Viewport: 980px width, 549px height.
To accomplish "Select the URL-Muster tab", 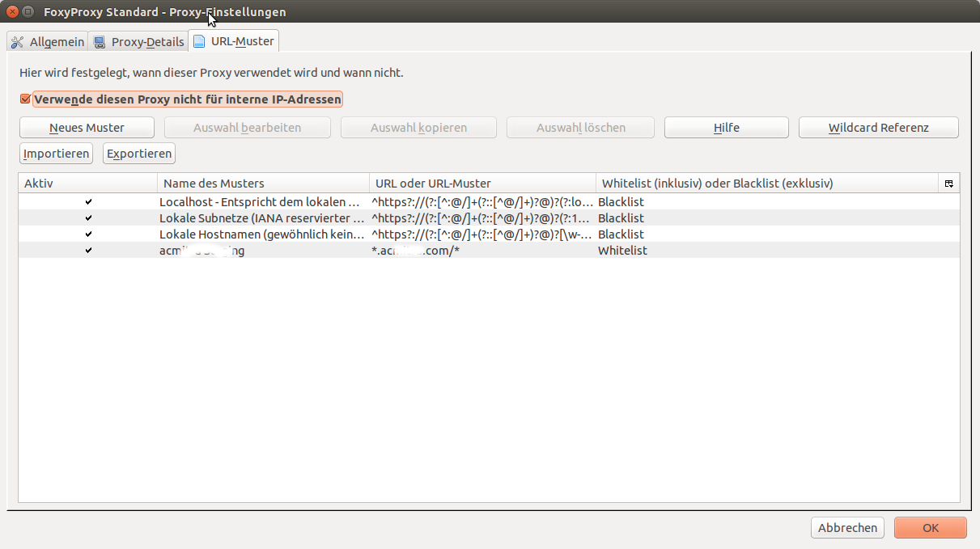I will [x=234, y=41].
